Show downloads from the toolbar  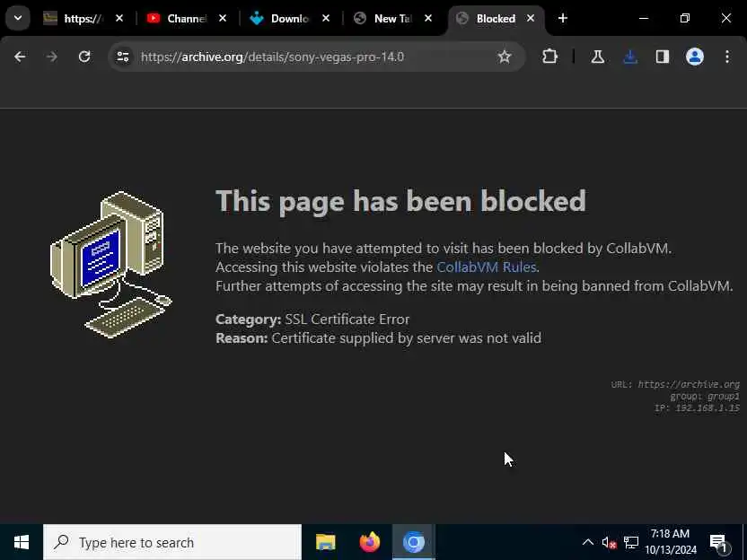pyautogui.click(x=629, y=57)
